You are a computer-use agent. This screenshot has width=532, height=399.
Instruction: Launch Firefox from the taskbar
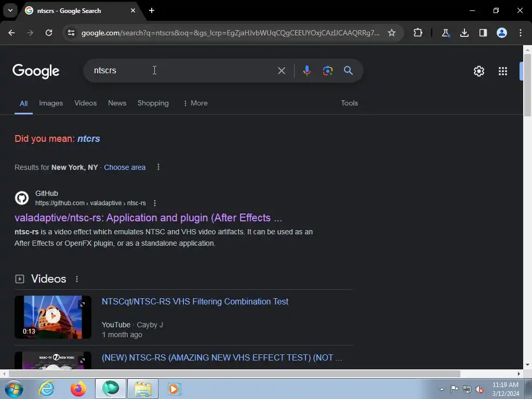(78, 389)
